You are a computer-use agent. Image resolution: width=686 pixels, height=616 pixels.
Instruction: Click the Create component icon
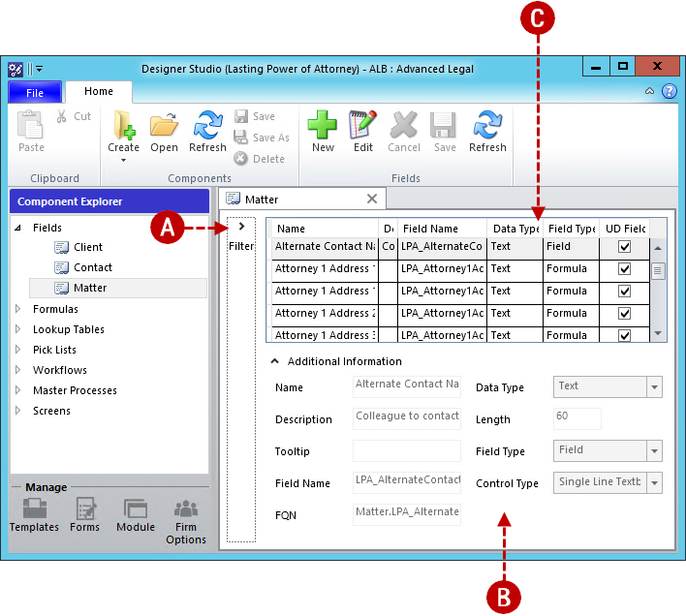(x=124, y=127)
